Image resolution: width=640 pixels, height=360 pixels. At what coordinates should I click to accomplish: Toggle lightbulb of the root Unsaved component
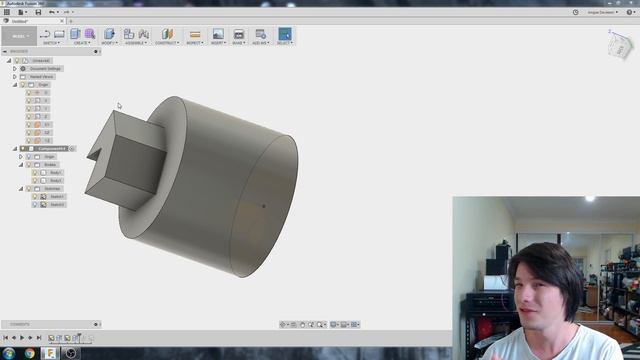(x=17, y=60)
